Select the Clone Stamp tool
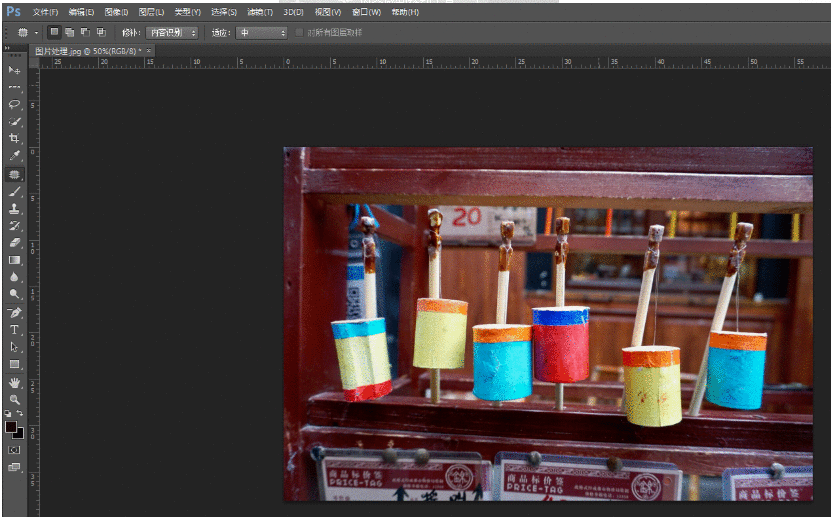831x517 pixels. tap(14, 208)
